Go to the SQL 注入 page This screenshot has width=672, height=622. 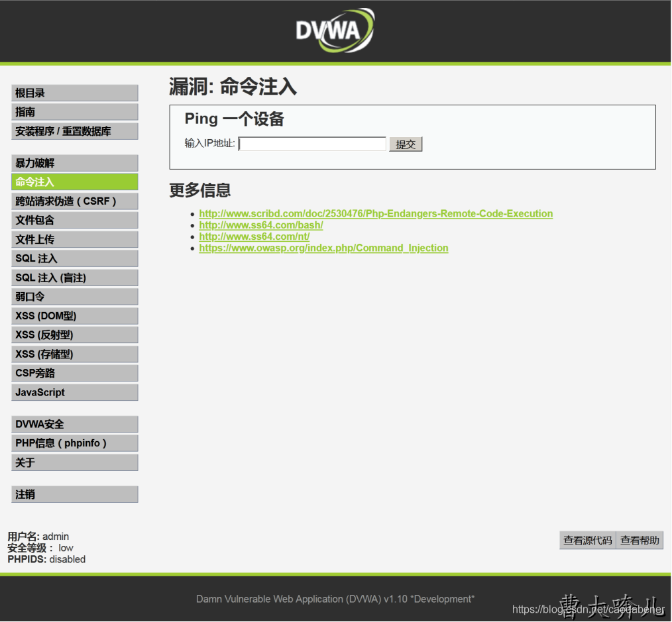click(75, 258)
